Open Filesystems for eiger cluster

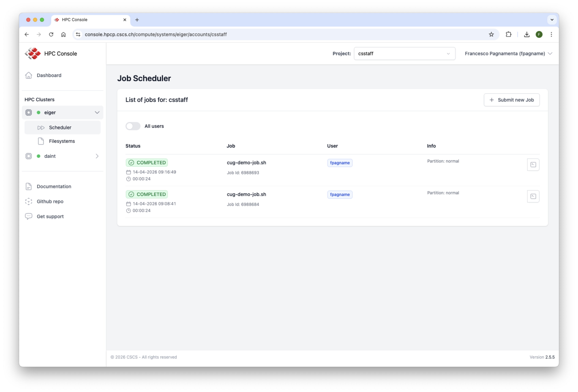(x=62, y=141)
